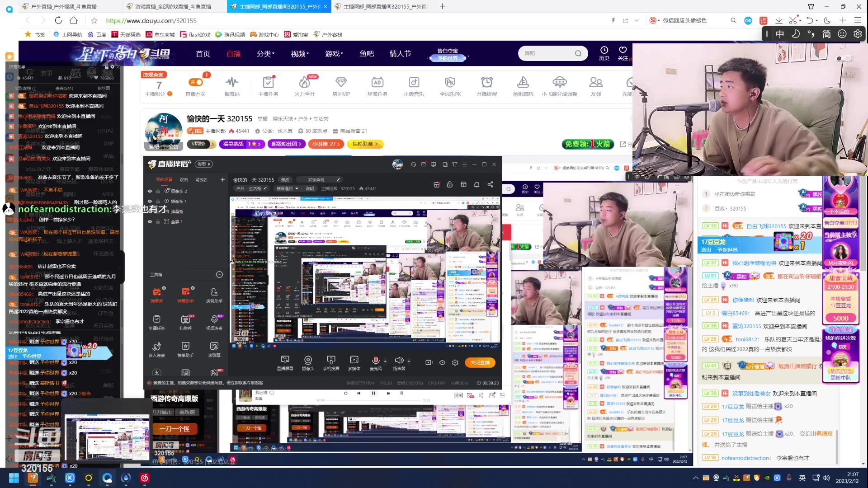The height and width of the screenshot is (488, 868).
Task: Open 全民乐PK shield icon
Action: point(450,86)
